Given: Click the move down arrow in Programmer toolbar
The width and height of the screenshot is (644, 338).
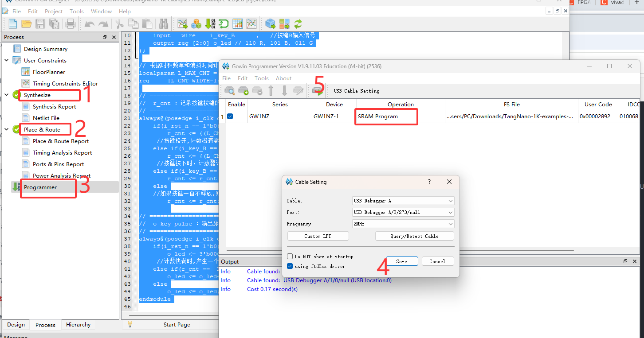Looking at the screenshot, I should (x=285, y=90).
